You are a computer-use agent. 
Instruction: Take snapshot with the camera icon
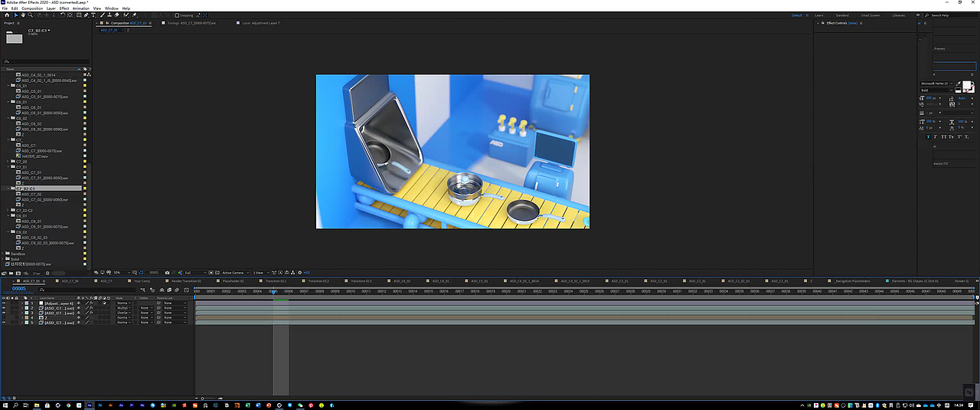(x=167, y=273)
